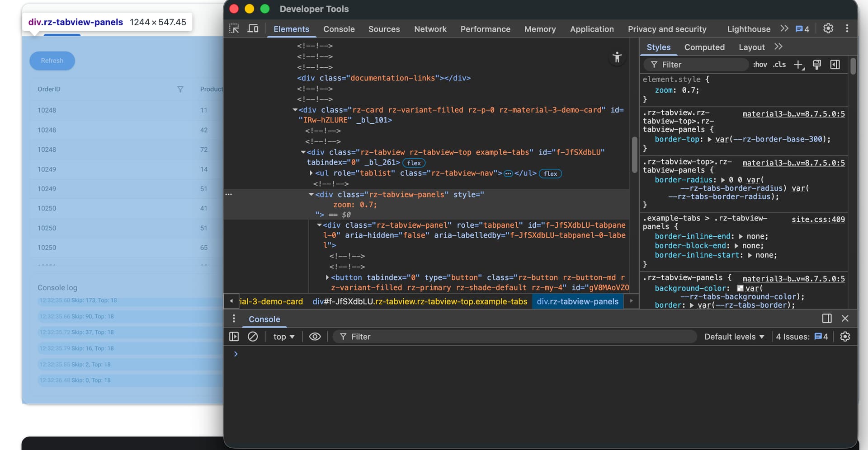Toggle the device toolbar icon
Screen dimensions: 868x450
253,29
